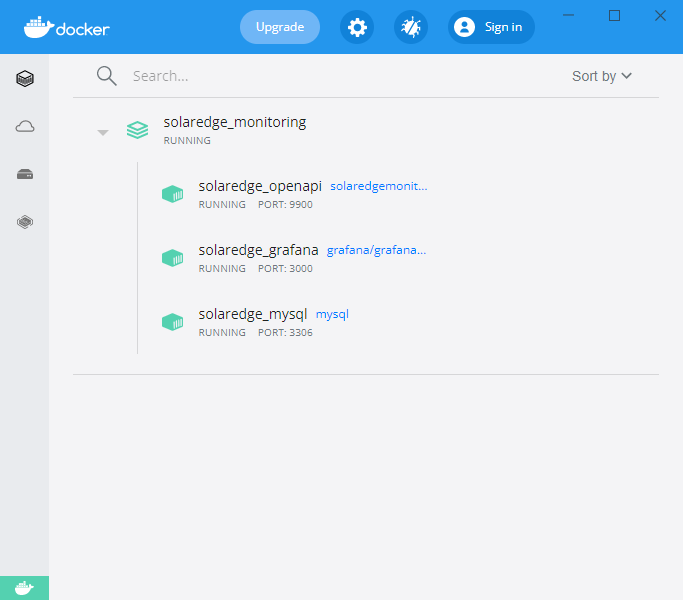The image size is (683, 600).
Task: Click RUNNING status of solaredge_mysql
Action: (222, 333)
